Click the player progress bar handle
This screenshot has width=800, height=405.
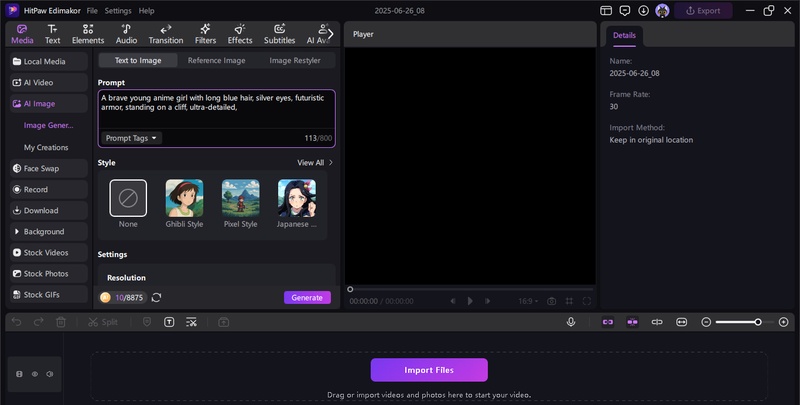[x=350, y=289]
